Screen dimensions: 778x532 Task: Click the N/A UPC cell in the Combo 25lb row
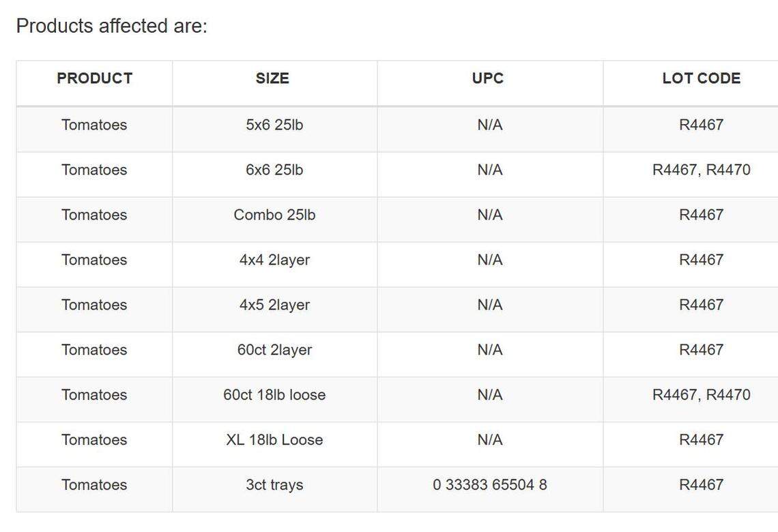point(489,215)
